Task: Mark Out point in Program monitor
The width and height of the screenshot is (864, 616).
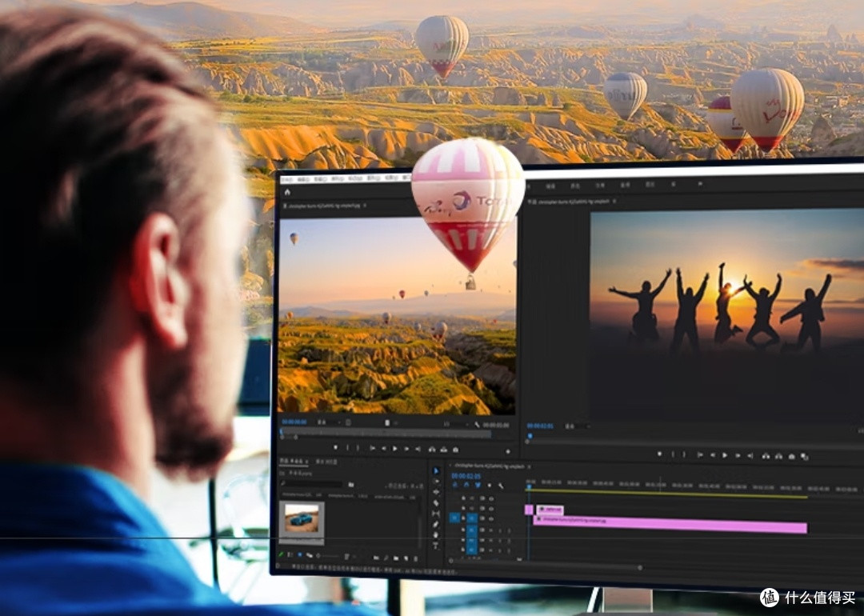Action: click(684, 454)
